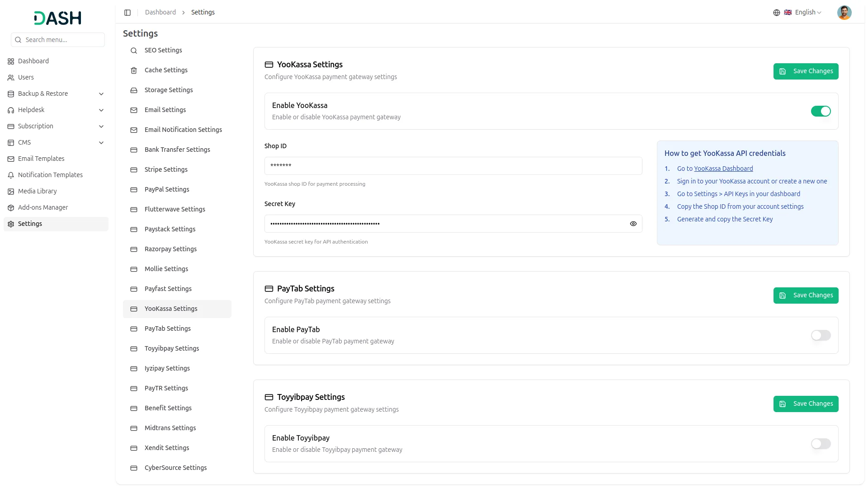This screenshot has width=868, height=488.
Task: Open Stripe Settings section
Action: pyautogui.click(x=166, y=169)
